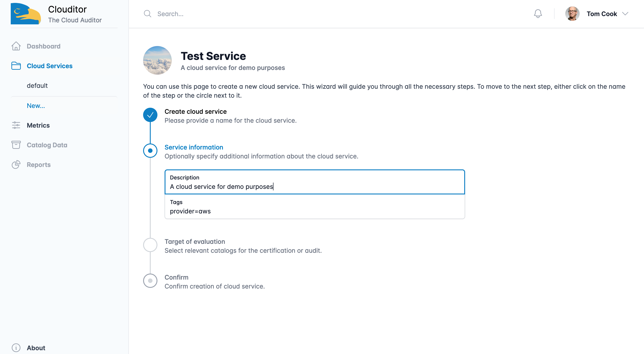Click subtitle 'A cloud service for demo purposes'

click(233, 68)
